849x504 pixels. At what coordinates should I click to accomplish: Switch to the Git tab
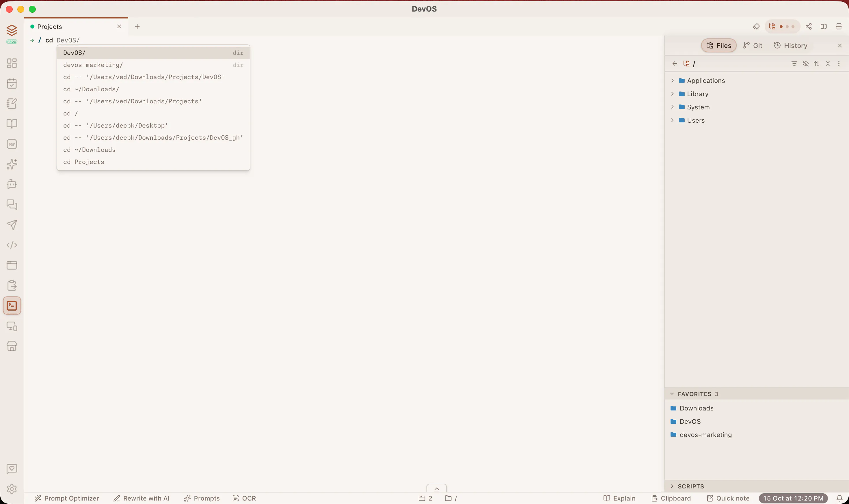[753, 46]
